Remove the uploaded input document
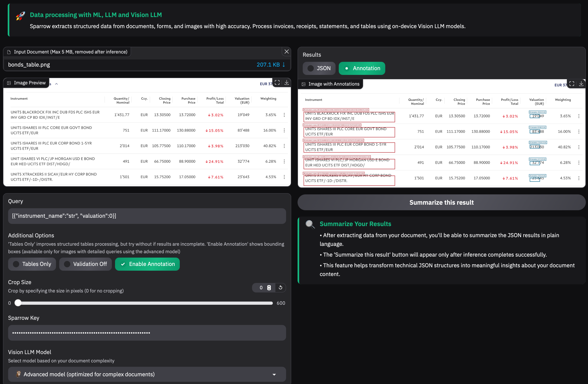Image resolution: width=588 pixels, height=384 pixels. (286, 52)
